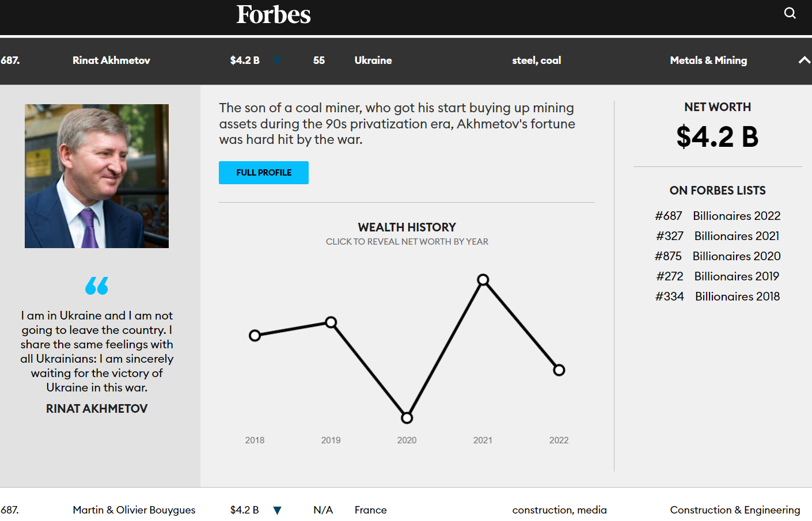This screenshot has width=812, height=521.
Task: Click the down arrow in Bouygues row
Action: (x=277, y=510)
